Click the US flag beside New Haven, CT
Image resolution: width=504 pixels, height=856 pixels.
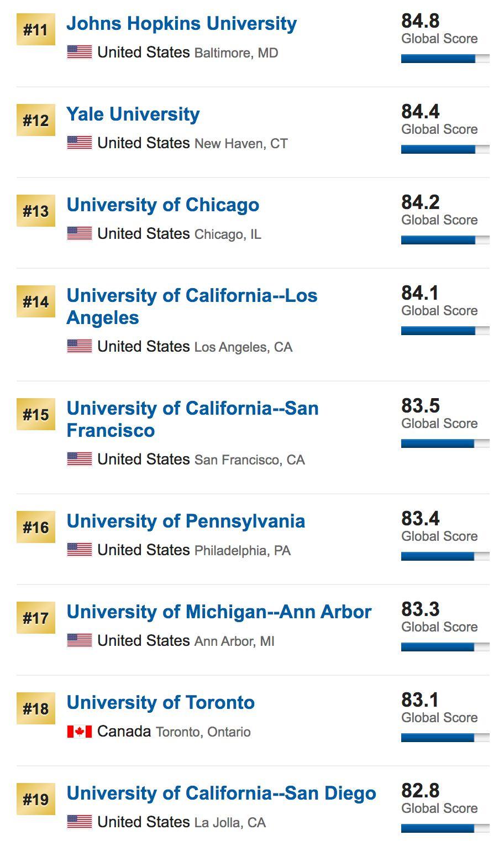[x=80, y=143]
